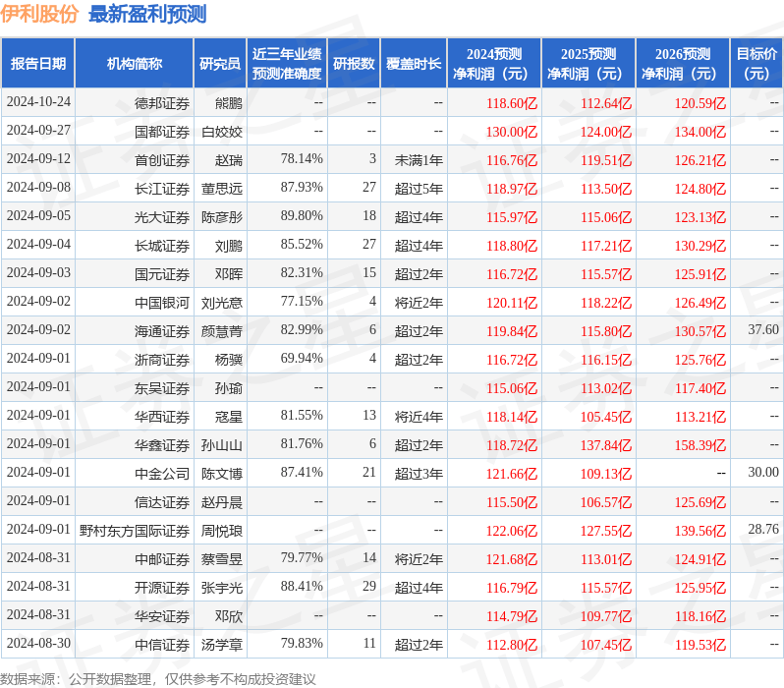Click the 报告日期 column header
This screenshot has width=784, height=688.
coord(38,64)
